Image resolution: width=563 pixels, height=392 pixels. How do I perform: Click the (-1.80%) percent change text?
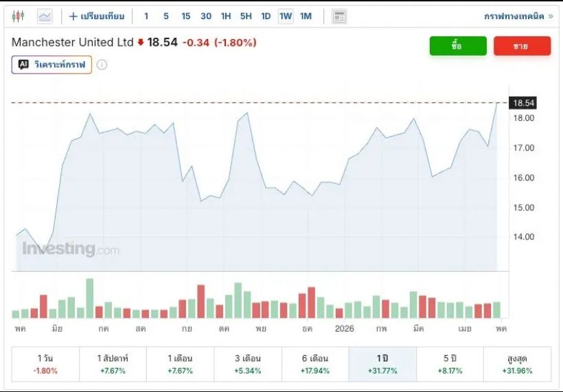[235, 43]
